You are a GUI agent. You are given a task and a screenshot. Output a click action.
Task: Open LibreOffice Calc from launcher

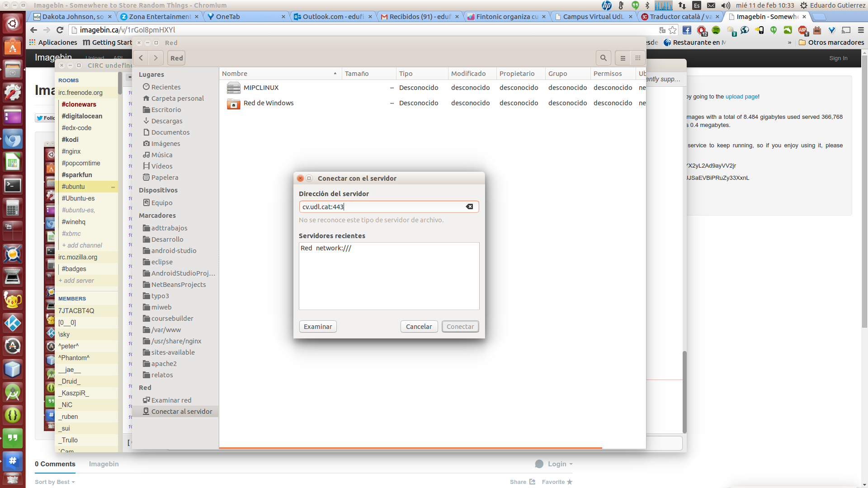click(13, 162)
